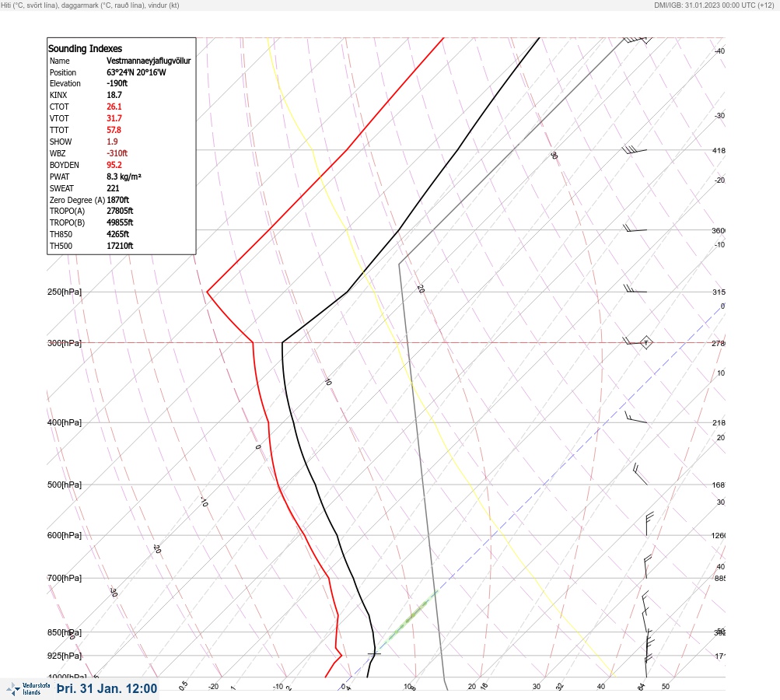
Task: Click the KINX row label
Action: point(58,95)
